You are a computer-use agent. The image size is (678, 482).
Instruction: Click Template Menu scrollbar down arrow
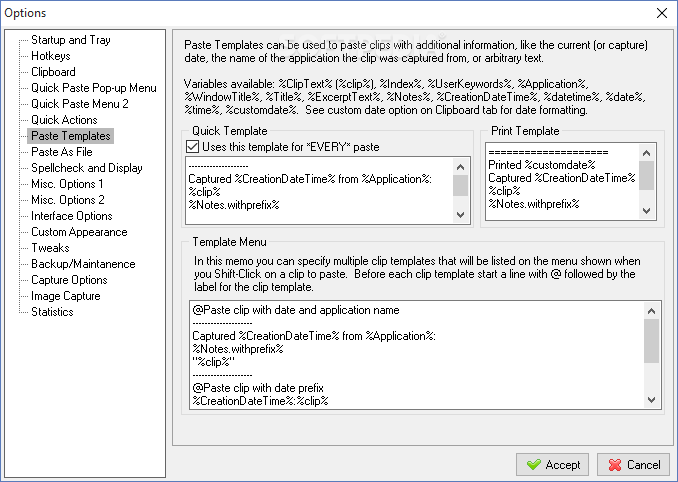pos(652,400)
